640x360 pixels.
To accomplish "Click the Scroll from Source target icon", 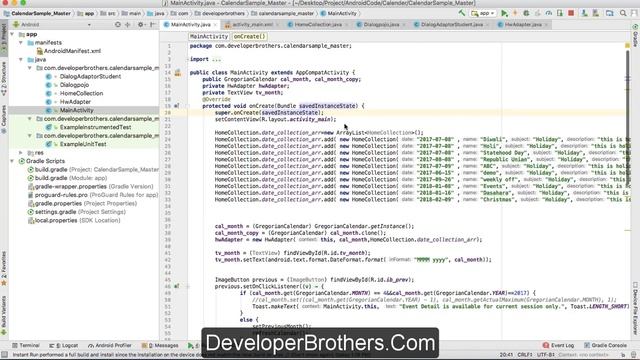I will click(118, 24).
